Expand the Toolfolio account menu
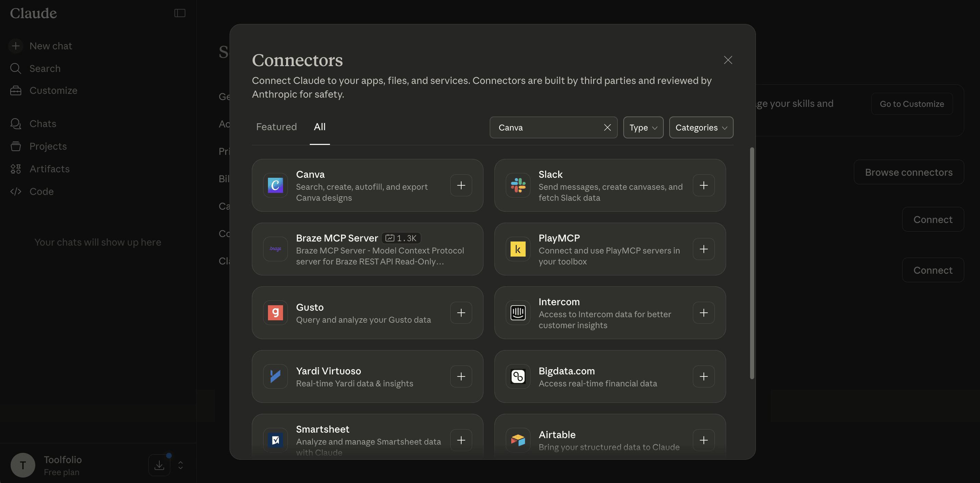The width and height of the screenshot is (980, 483). click(181, 465)
